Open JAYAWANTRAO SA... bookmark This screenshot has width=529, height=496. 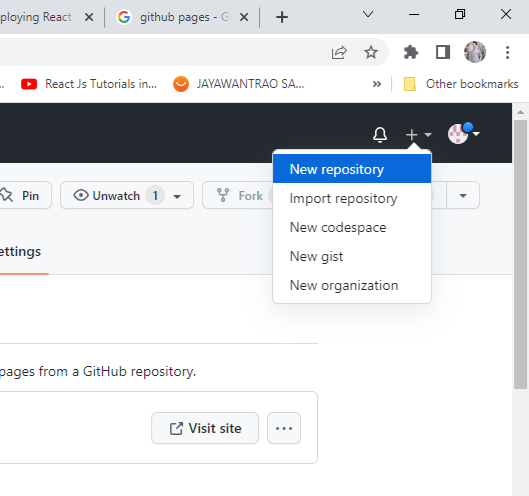click(239, 84)
